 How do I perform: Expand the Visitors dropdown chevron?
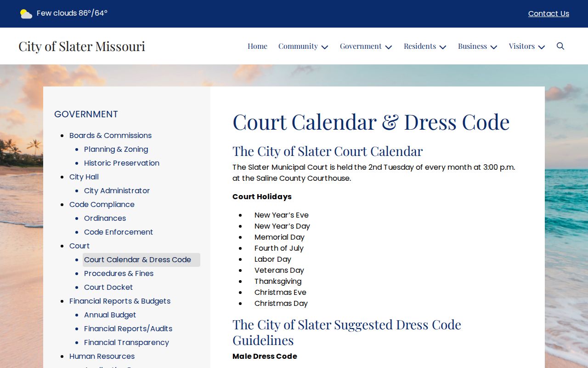click(x=542, y=47)
